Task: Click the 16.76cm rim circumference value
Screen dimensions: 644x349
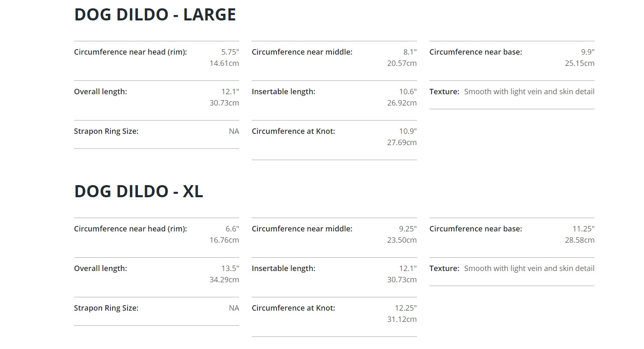Action: tap(224, 240)
